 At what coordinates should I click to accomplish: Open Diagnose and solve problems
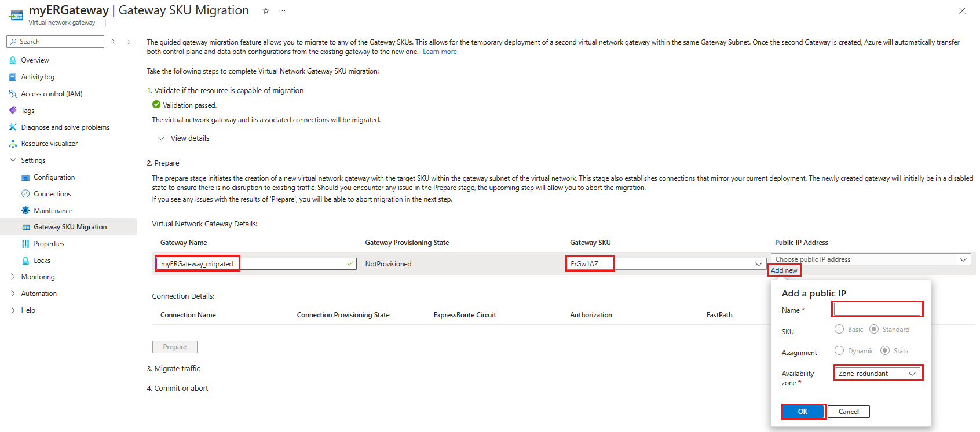[65, 127]
